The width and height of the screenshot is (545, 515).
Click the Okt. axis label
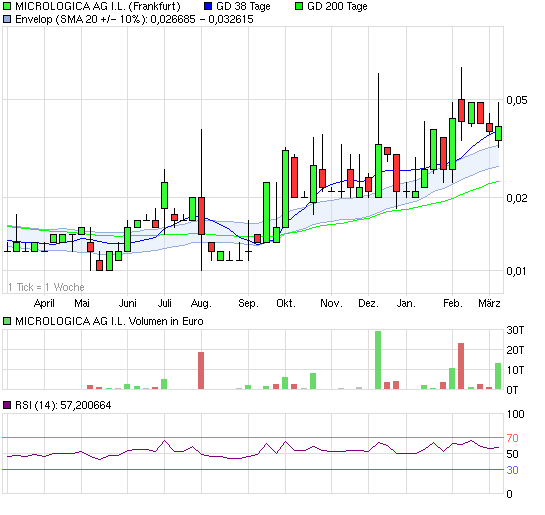point(286,303)
